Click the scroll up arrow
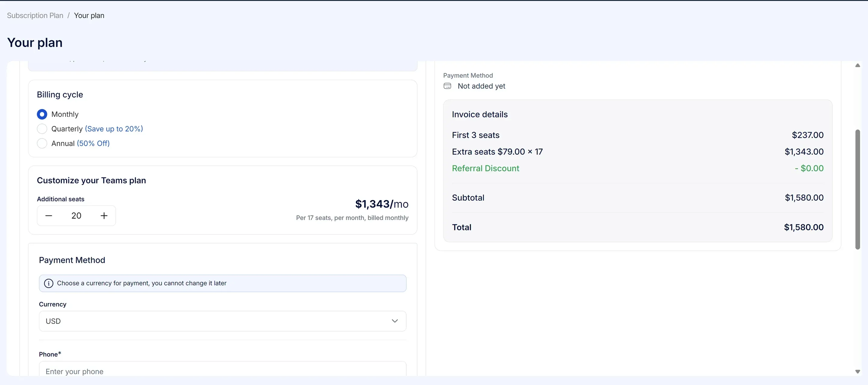 coord(857,65)
